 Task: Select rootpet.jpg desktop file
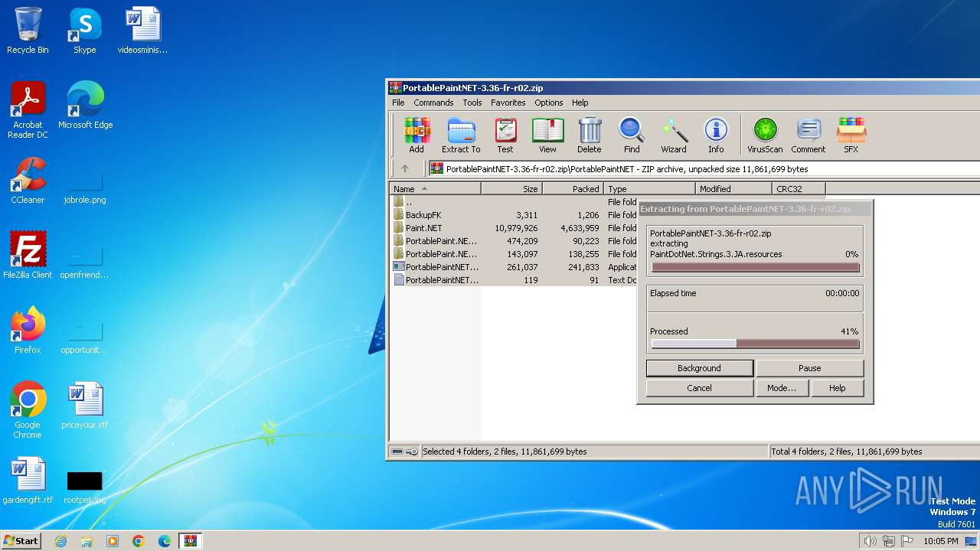84,486
